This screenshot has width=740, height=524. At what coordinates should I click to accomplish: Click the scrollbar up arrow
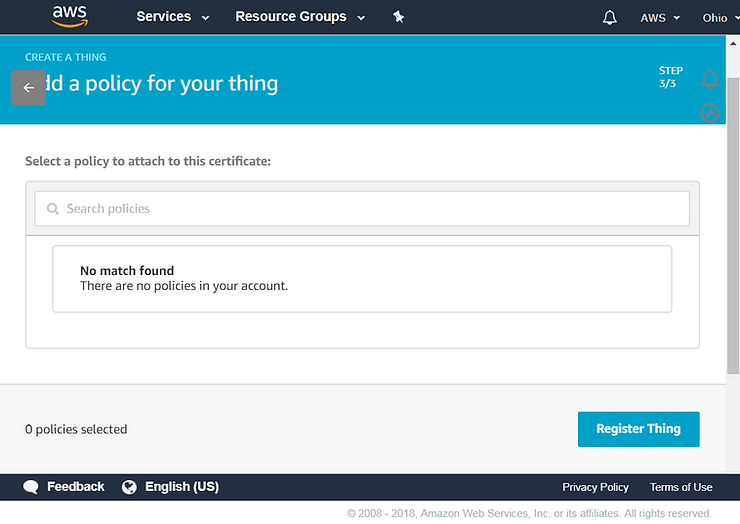click(733, 42)
